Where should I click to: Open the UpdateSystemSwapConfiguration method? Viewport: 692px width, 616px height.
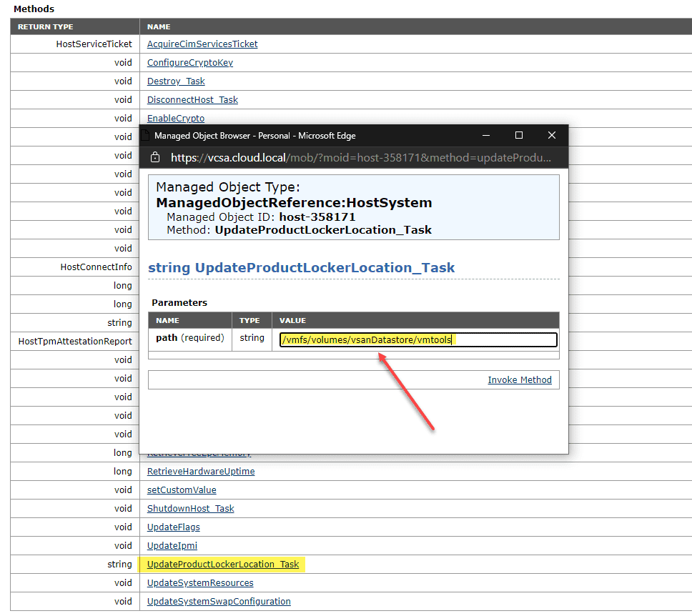[x=218, y=601]
